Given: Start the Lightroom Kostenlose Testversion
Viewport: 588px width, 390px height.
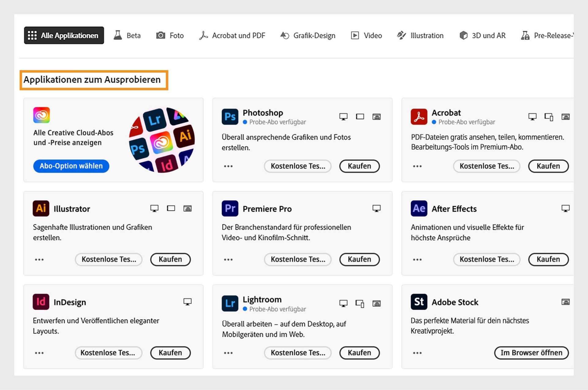Looking at the screenshot, I should tap(298, 353).
